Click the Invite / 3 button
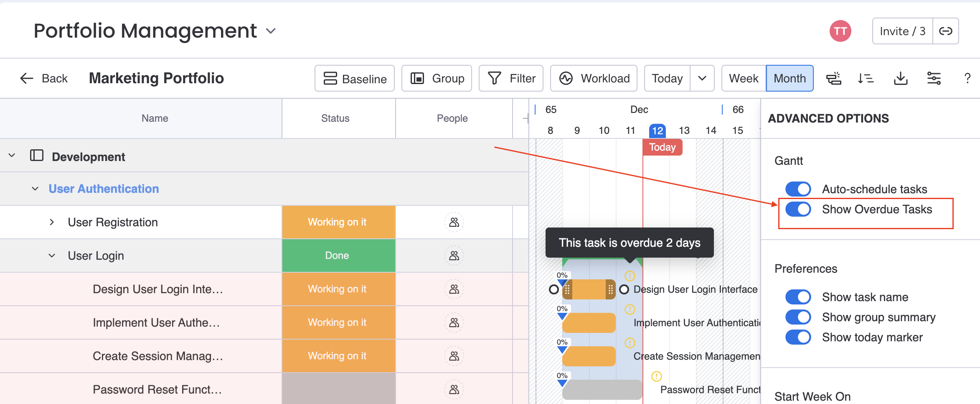Screen dimensions: 980x404 click(x=902, y=31)
